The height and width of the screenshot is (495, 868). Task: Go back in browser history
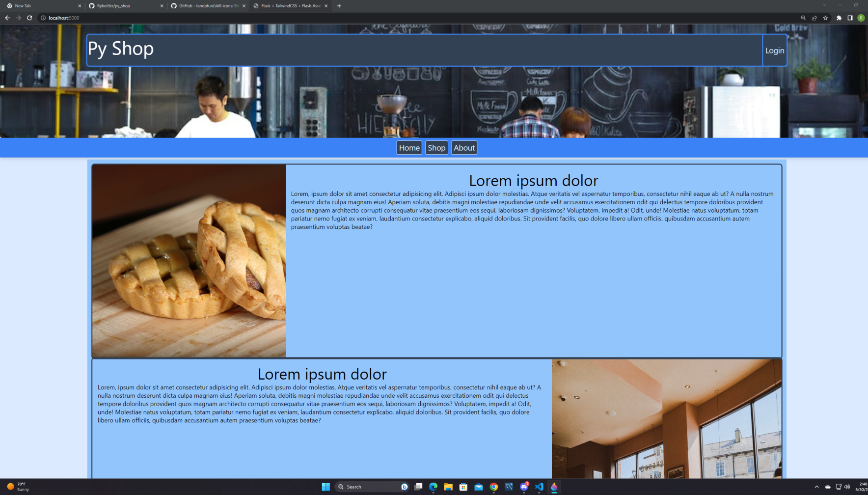(7, 18)
